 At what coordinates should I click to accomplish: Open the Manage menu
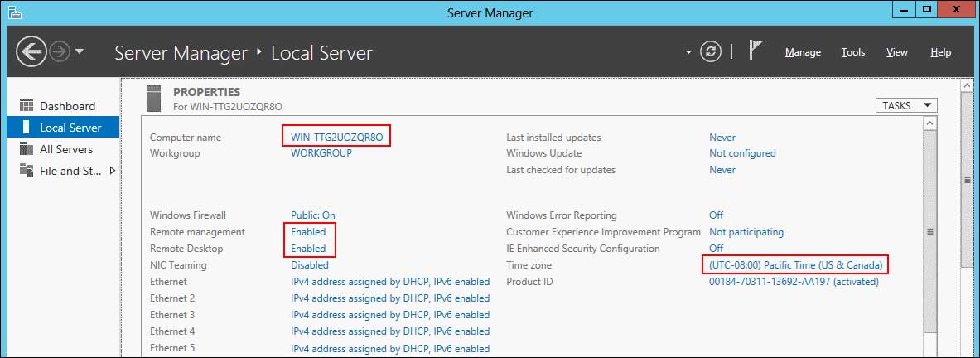pyautogui.click(x=803, y=52)
